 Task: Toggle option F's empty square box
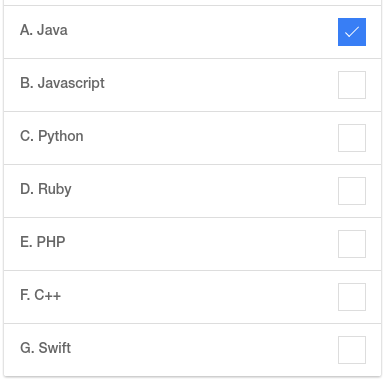click(x=352, y=297)
